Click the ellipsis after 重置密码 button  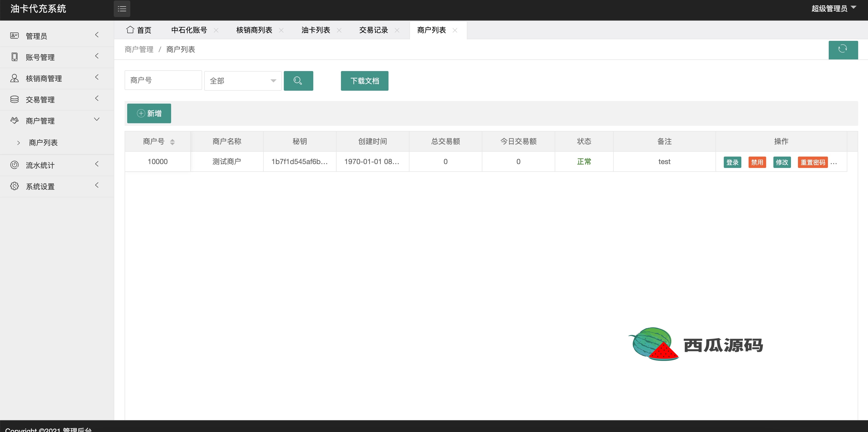(x=834, y=163)
